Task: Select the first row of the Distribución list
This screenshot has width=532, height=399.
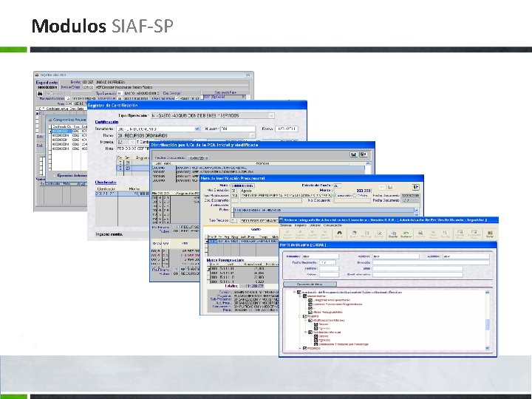Action: coord(258,168)
